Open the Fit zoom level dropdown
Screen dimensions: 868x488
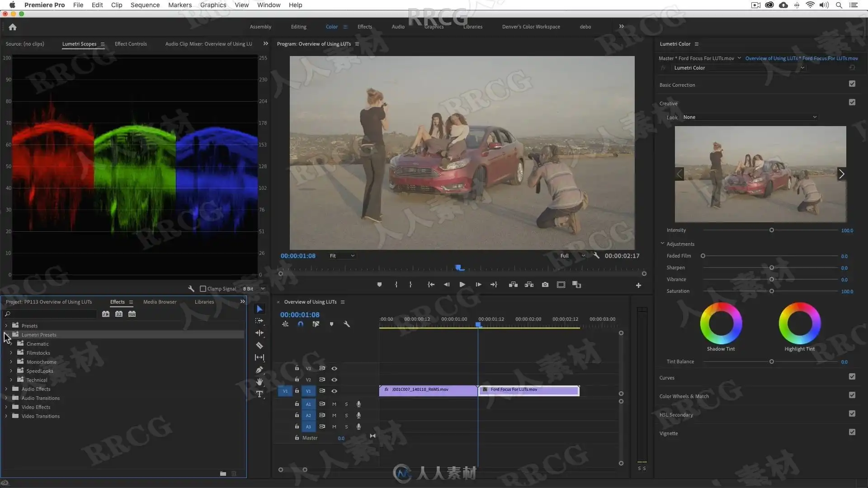(x=342, y=256)
